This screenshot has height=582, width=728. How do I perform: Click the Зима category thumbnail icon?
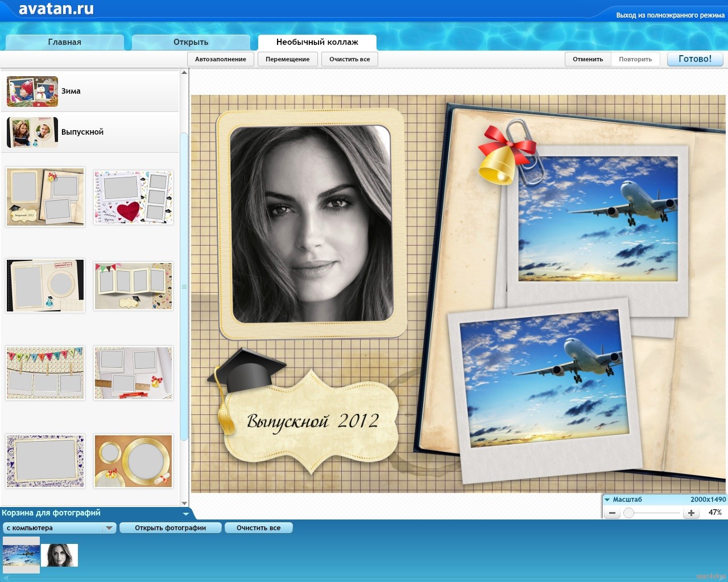coord(32,92)
